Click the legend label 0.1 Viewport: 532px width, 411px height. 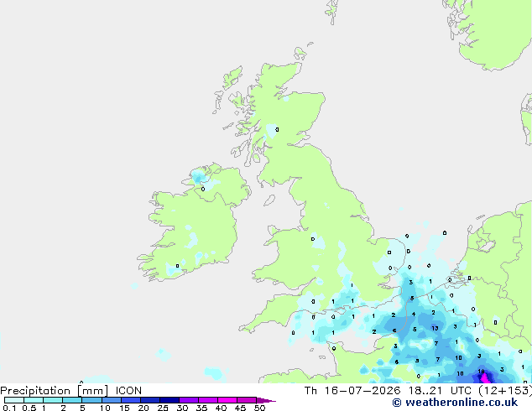click(x=9, y=408)
